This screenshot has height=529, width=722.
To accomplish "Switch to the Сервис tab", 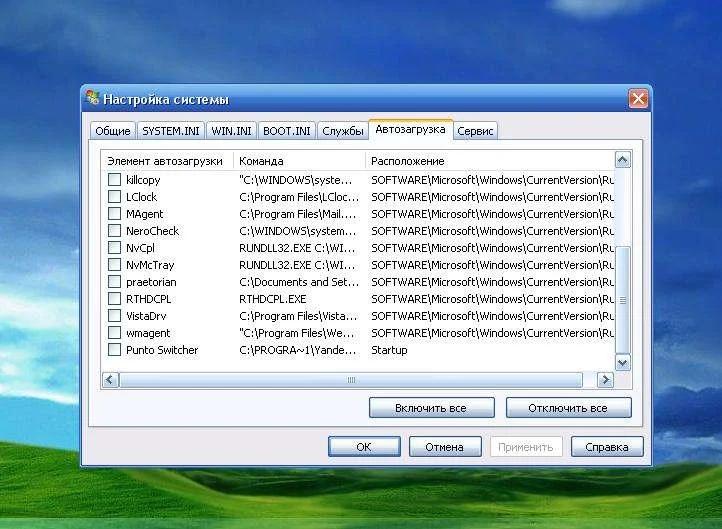I will coord(475,131).
